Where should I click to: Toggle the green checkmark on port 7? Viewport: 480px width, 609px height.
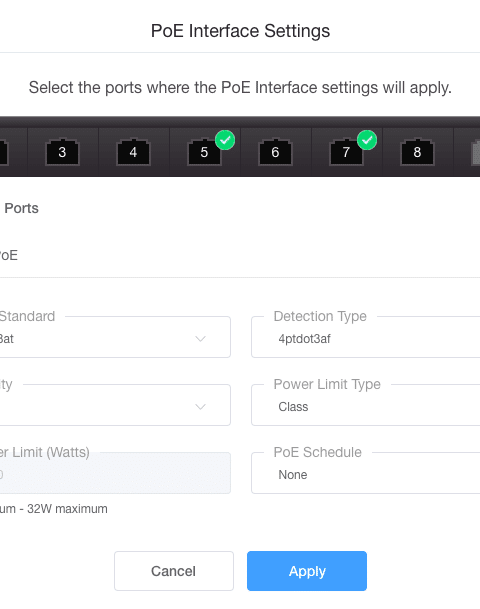coord(367,140)
